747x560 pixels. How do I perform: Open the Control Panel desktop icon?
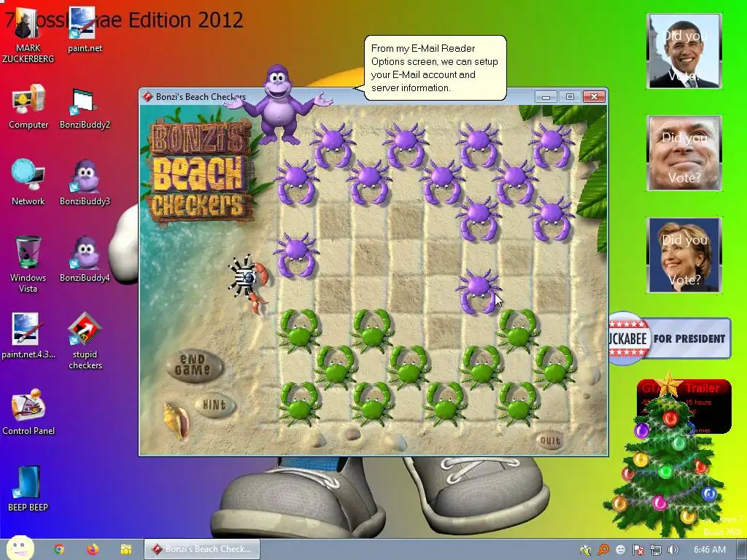click(28, 413)
